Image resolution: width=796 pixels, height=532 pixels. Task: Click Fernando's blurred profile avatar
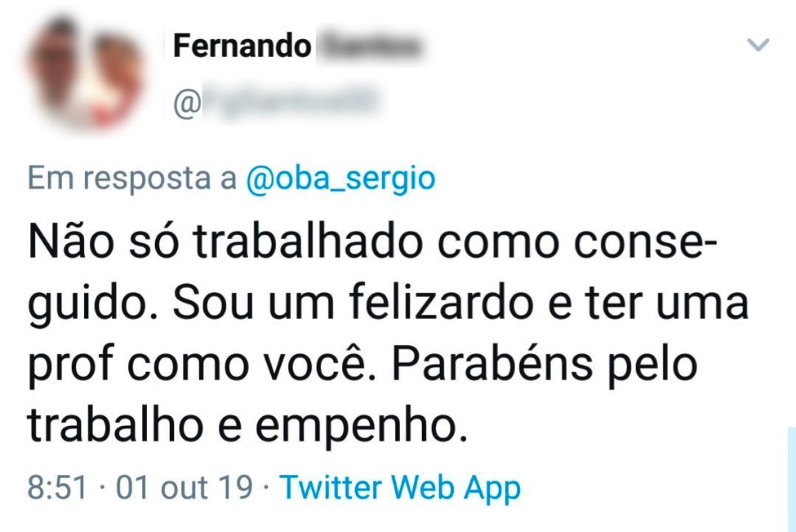(x=84, y=73)
